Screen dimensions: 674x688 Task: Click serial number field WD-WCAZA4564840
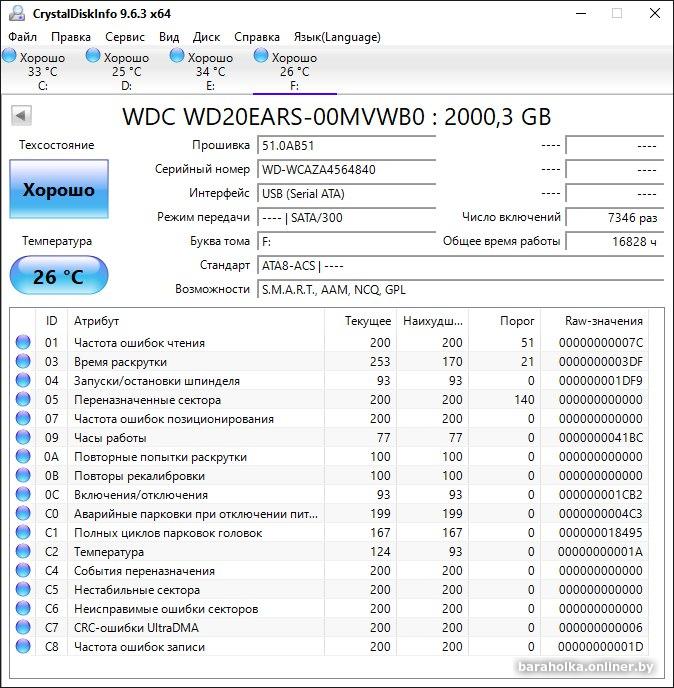point(346,170)
